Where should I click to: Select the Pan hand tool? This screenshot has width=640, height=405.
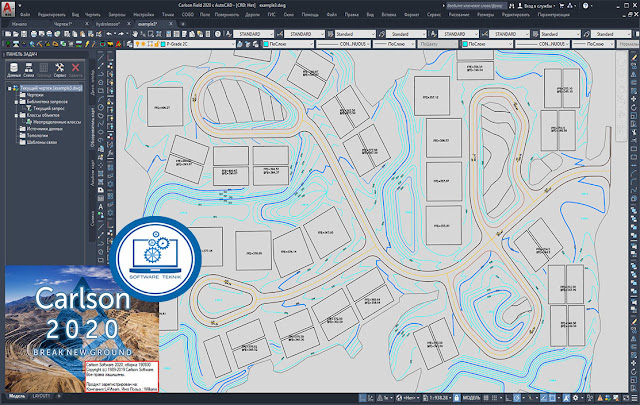(x=135, y=34)
